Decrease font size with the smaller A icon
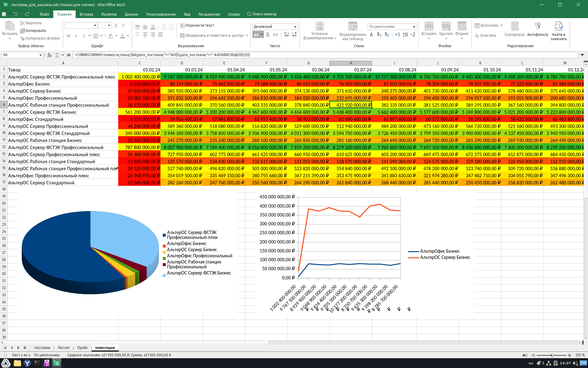588x368 pixels. pos(124,25)
